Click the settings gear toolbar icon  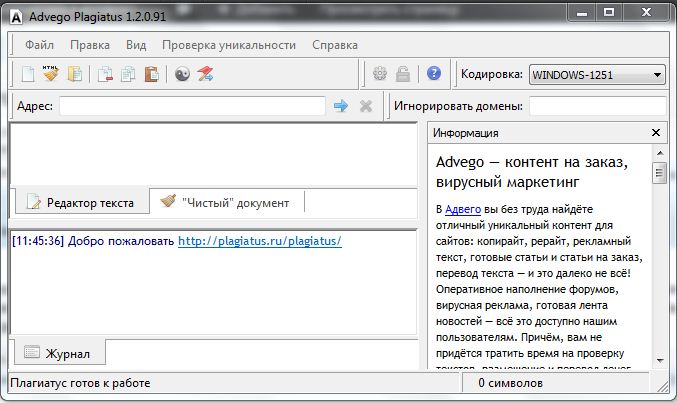[380, 74]
